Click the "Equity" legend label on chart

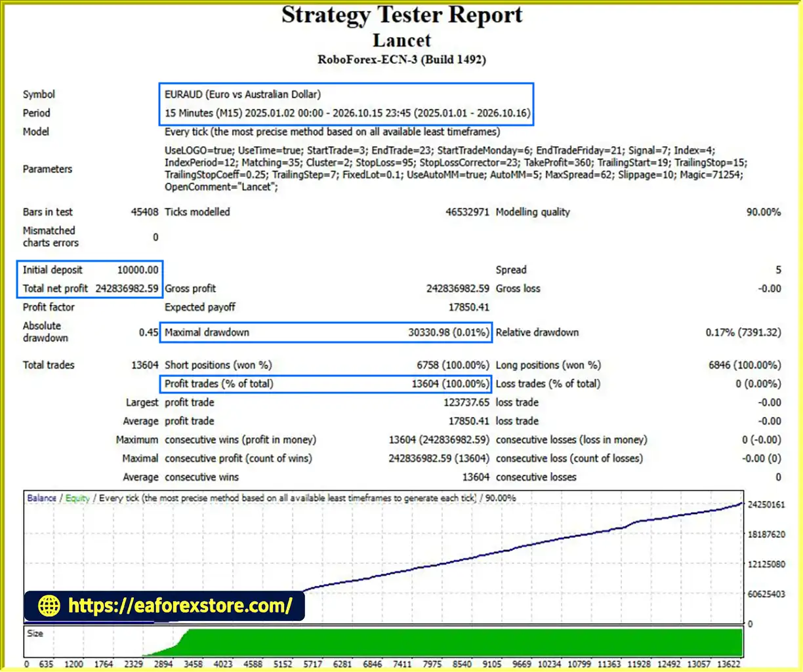point(77,498)
